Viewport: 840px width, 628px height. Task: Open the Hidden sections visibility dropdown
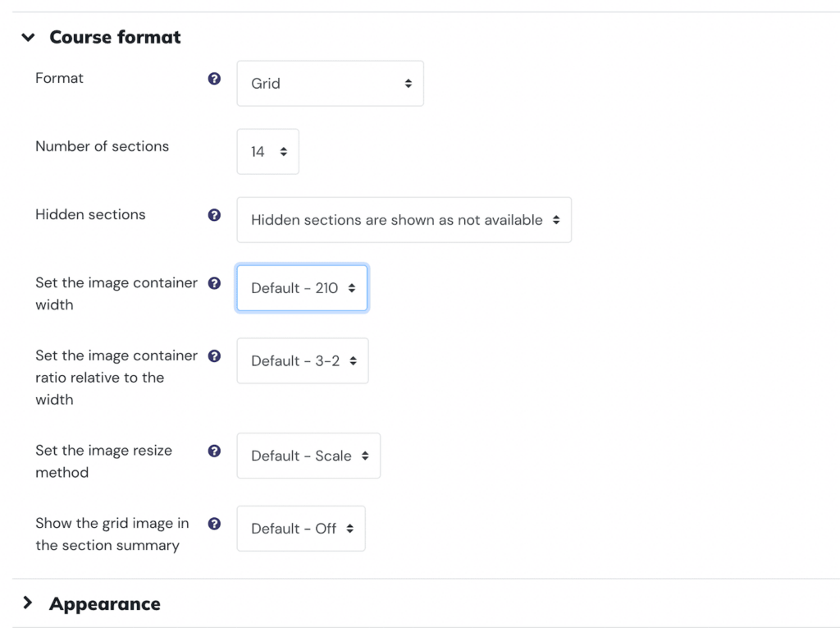point(404,220)
